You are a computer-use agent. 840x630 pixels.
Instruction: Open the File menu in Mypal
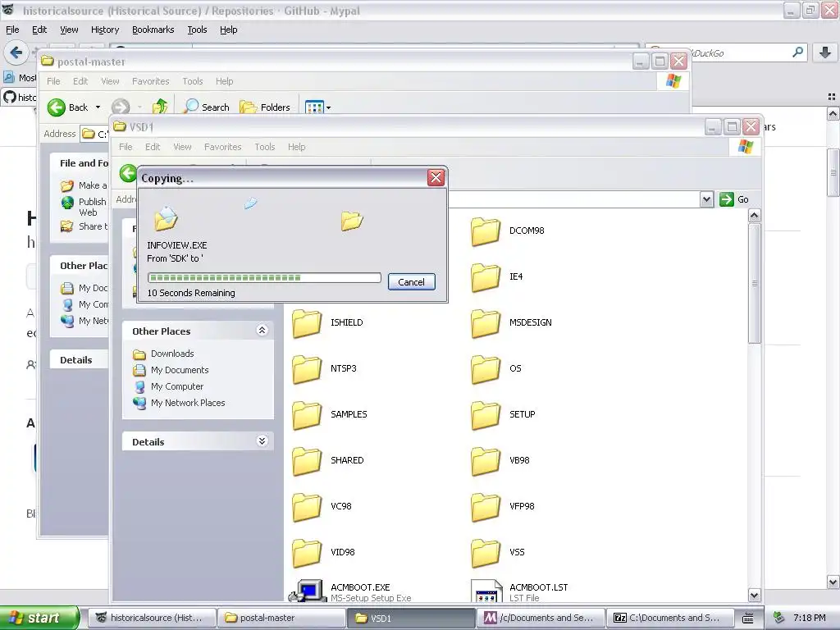pyautogui.click(x=12, y=30)
